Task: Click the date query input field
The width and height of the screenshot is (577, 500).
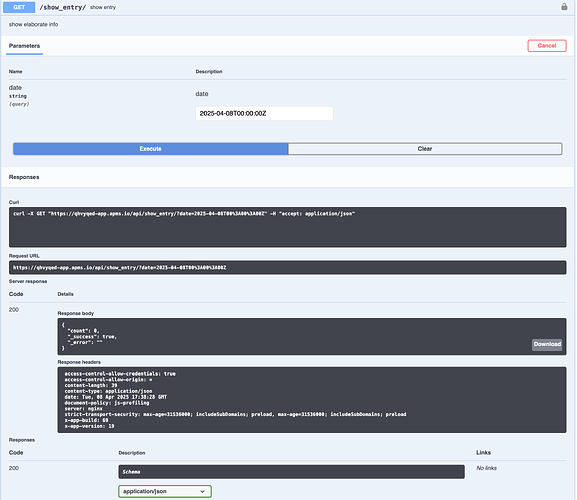Action: tap(264, 113)
